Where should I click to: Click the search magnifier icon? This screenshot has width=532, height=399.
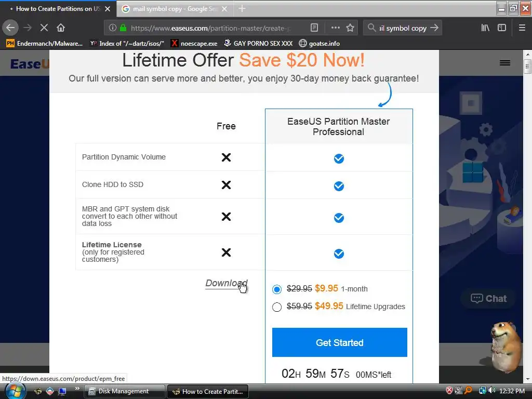click(x=372, y=28)
